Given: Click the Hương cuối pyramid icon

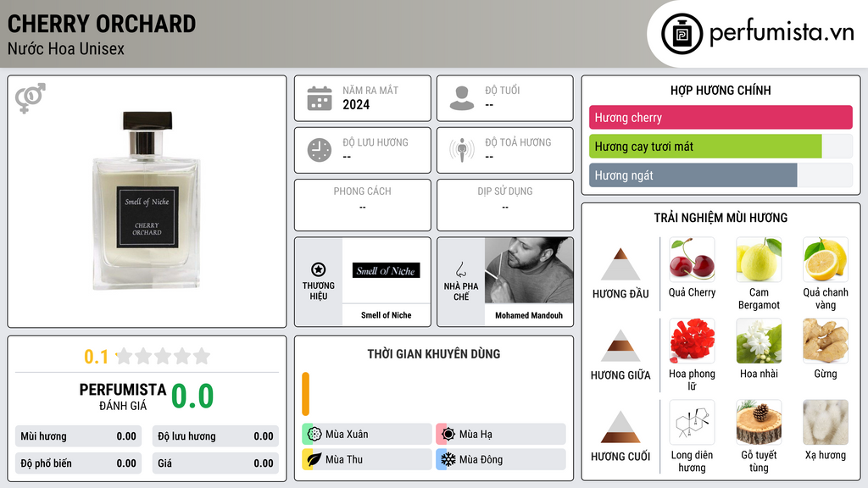Looking at the screenshot, I should (620, 427).
